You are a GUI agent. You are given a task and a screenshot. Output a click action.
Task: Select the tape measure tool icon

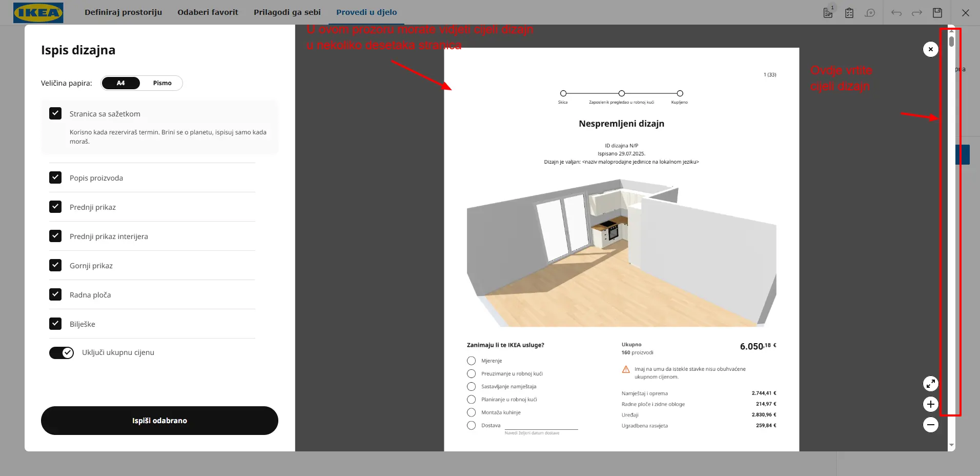[870, 13]
